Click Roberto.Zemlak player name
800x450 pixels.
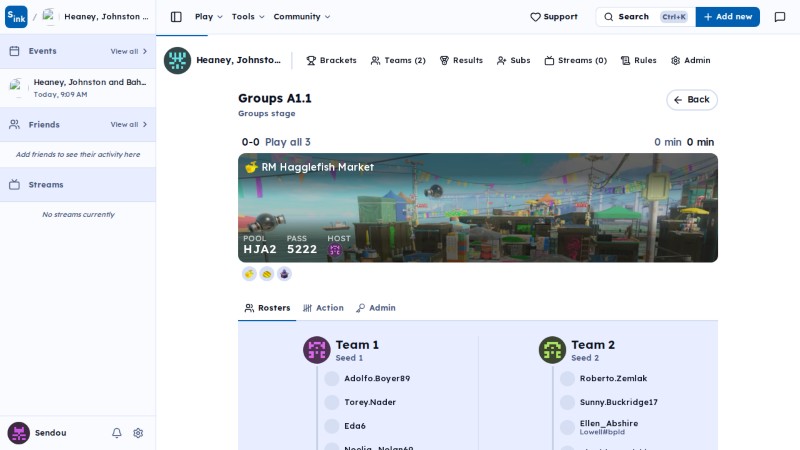click(x=613, y=379)
